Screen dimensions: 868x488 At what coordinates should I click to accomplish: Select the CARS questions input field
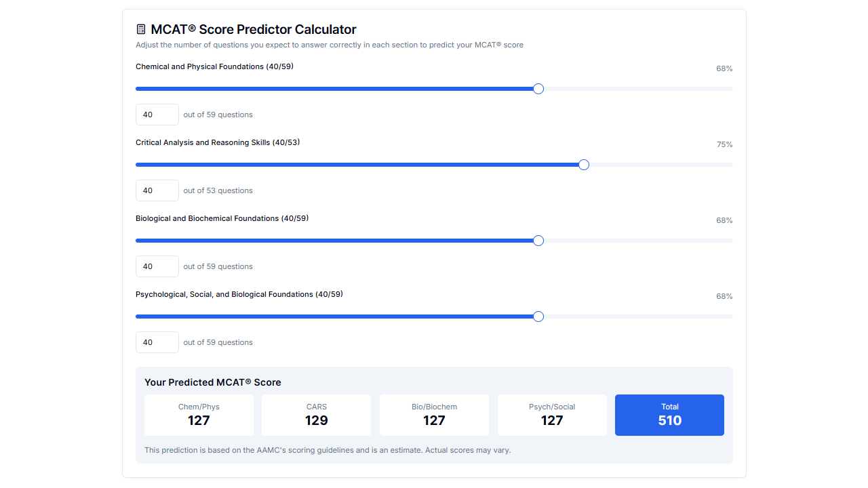(157, 190)
